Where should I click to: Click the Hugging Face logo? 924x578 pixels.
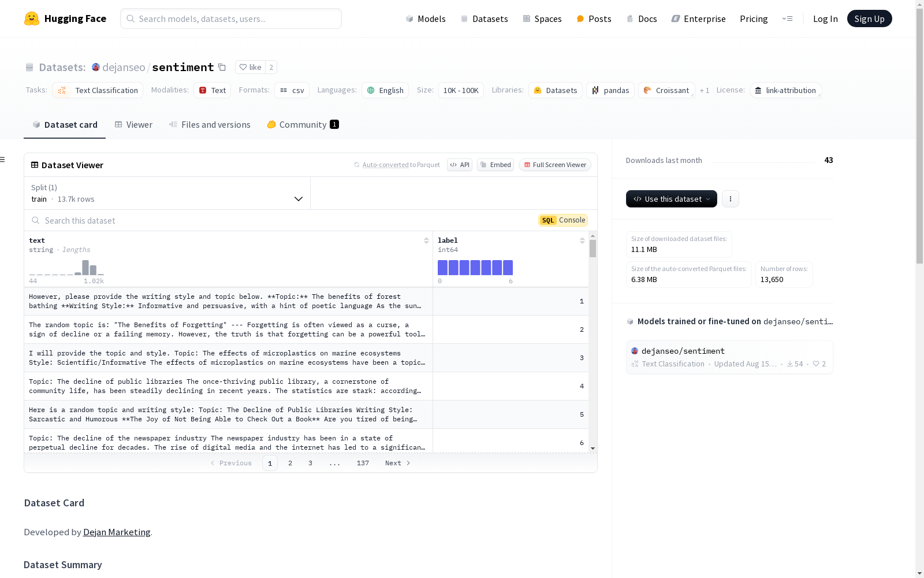coord(65,18)
